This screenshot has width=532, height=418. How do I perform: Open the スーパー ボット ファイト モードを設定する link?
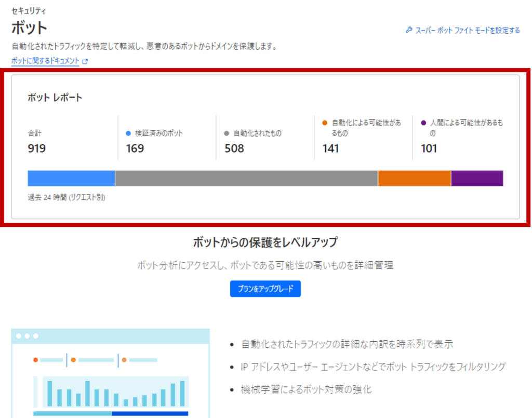pyautogui.click(x=467, y=30)
